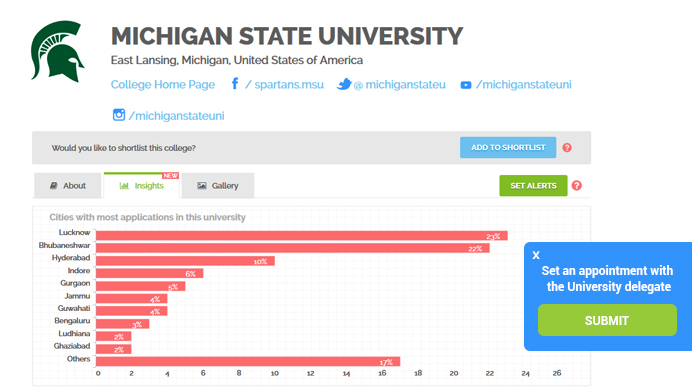Select the Insights tab
Image resolution: width=692 pixels, height=392 pixels.
[142, 185]
